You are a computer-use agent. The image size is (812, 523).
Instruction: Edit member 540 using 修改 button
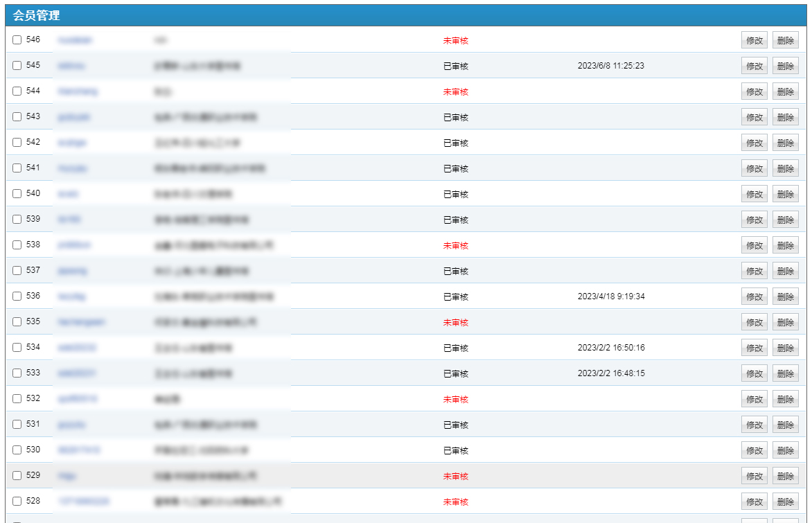pos(754,195)
